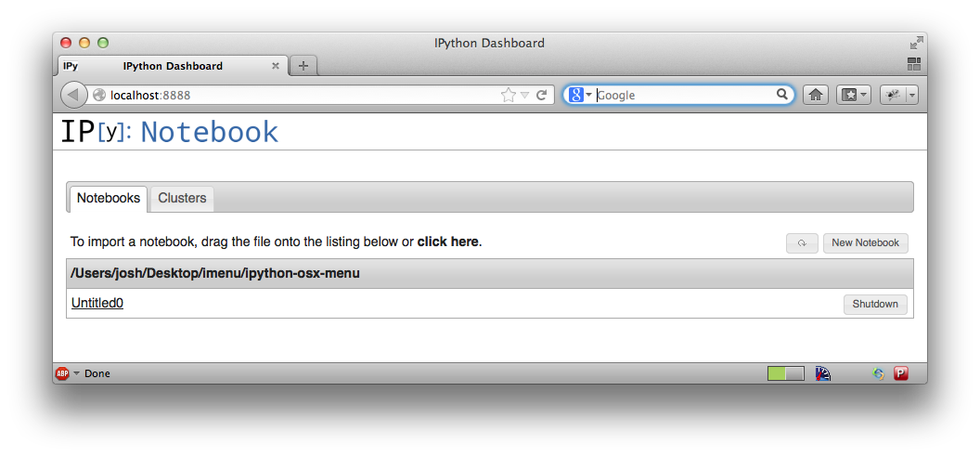Click the green zoom window button
980x457 pixels.
pyautogui.click(x=103, y=43)
